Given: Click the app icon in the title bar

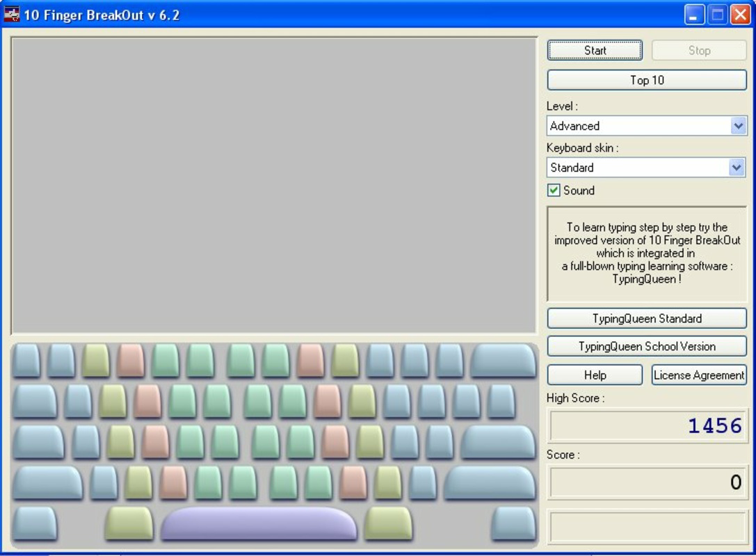Looking at the screenshot, I should pos(12,15).
